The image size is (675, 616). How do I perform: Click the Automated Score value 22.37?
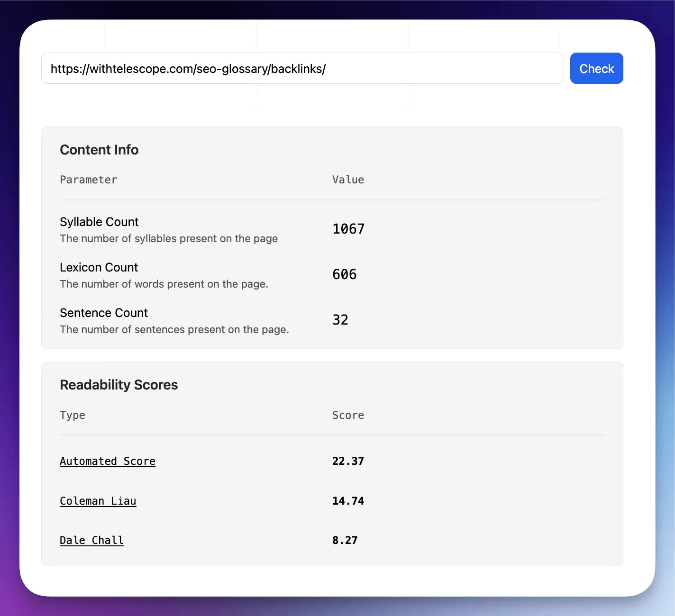[x=348, y=461]
